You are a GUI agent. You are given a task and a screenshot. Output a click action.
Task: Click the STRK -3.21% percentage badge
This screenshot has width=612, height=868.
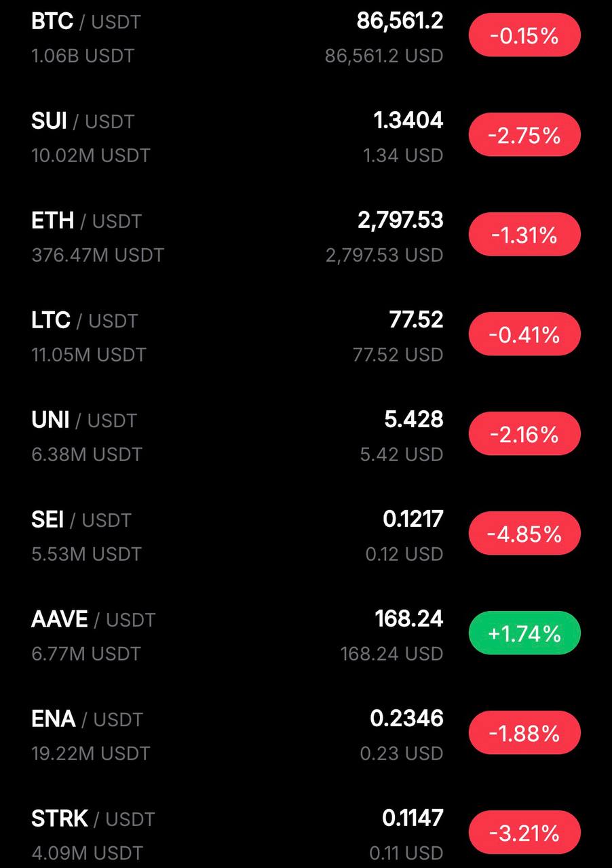(524, 833)
